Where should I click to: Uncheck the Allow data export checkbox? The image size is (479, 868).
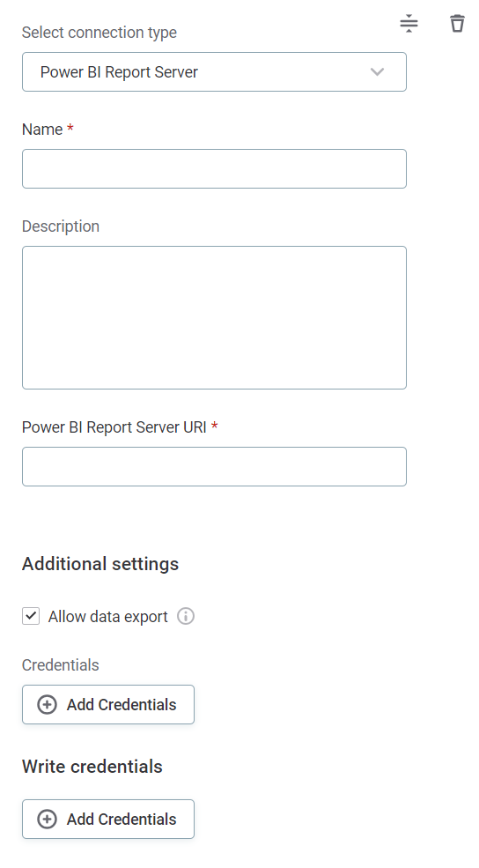31,616
